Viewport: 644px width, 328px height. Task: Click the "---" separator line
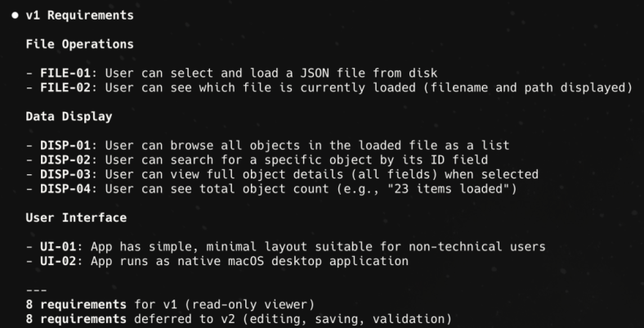(x=36, y=290)
